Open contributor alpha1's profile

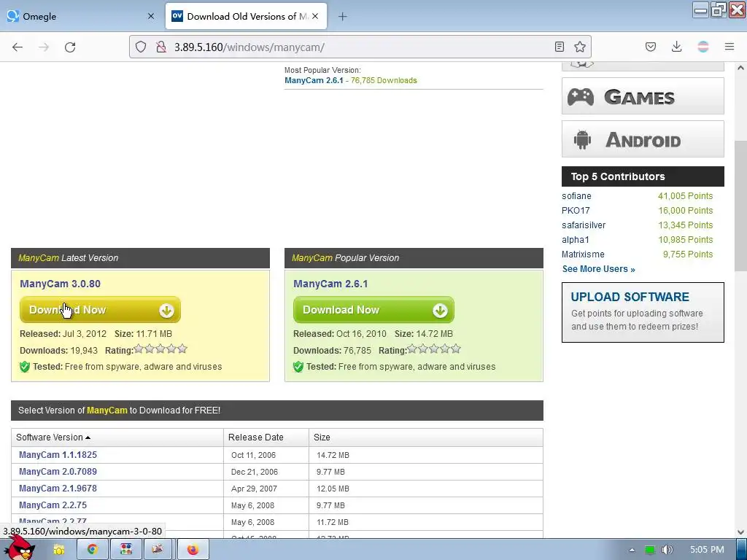576,240
